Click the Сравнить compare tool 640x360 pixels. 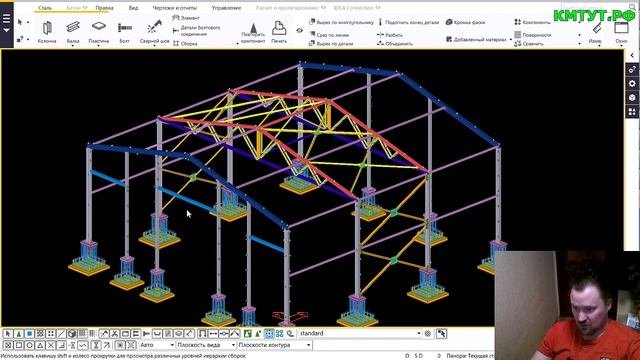click(529, 43)
